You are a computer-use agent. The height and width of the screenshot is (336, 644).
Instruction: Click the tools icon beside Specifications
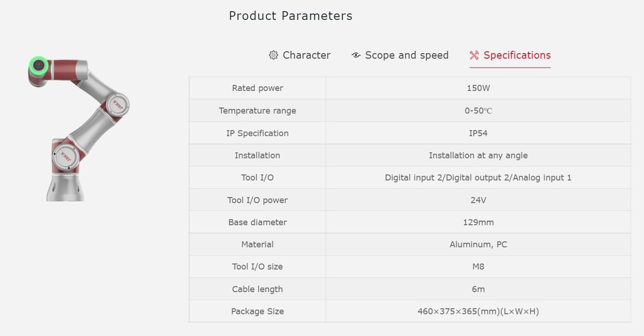point(474,55)
